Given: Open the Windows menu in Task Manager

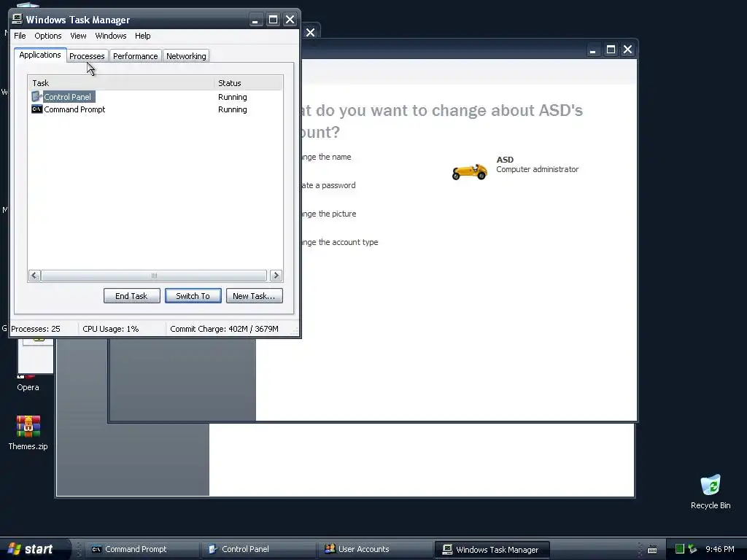Looking at the screenshot, I should coord(111,36).
